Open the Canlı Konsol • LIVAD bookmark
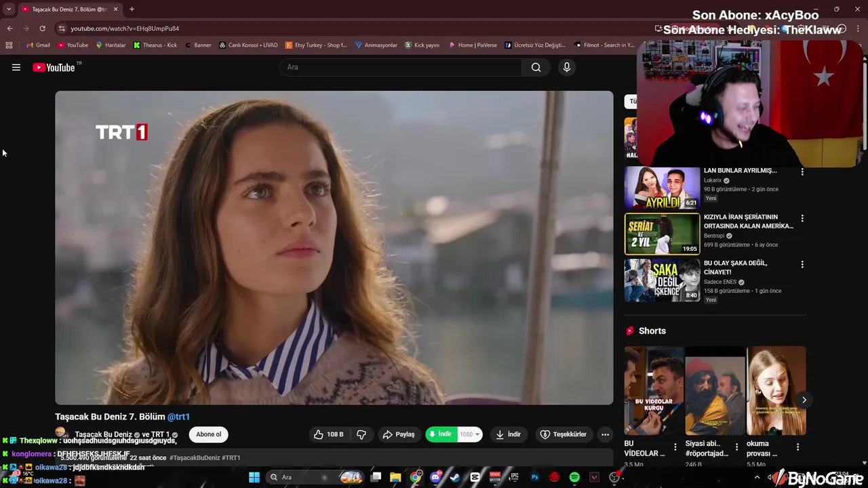 (248, 45)
